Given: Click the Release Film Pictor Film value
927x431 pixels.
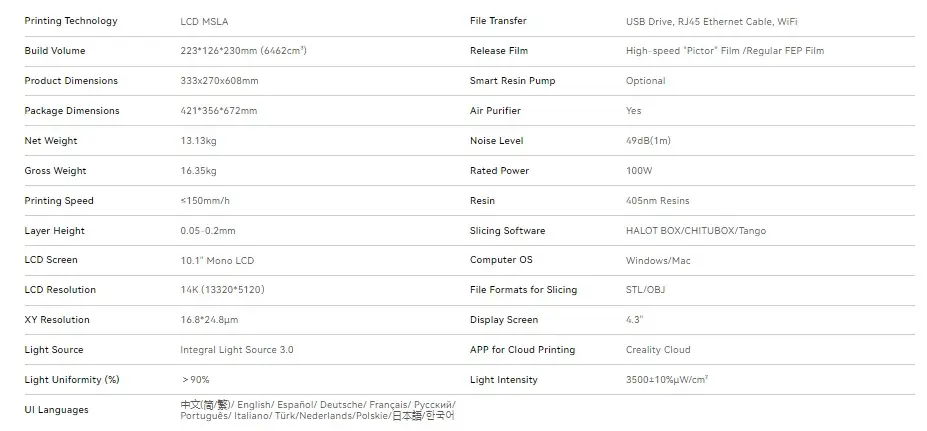Looking at the screenshot, I should tap(725, 51).
